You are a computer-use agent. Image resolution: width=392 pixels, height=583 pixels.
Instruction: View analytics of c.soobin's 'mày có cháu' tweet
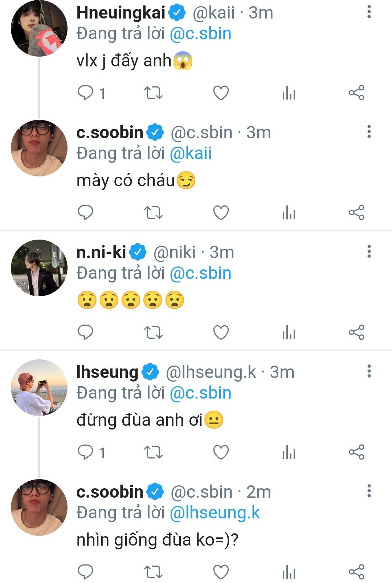(289, 213)
